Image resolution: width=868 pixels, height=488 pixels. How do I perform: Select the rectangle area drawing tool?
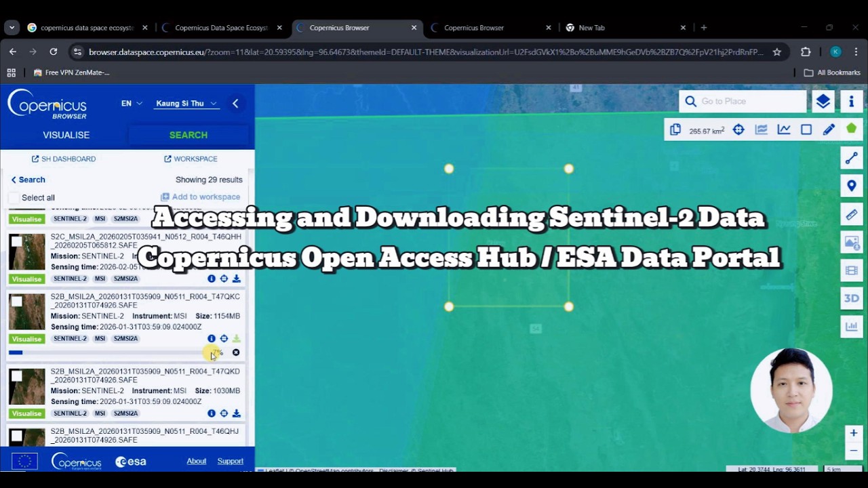click(806, 129)
